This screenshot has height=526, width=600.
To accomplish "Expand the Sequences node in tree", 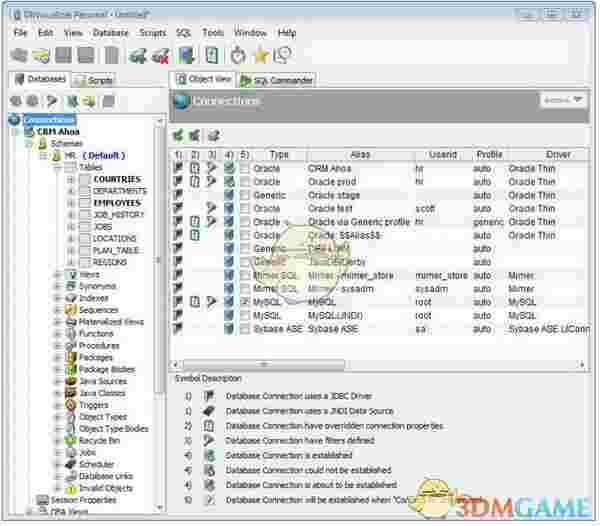I will point(57,310).
